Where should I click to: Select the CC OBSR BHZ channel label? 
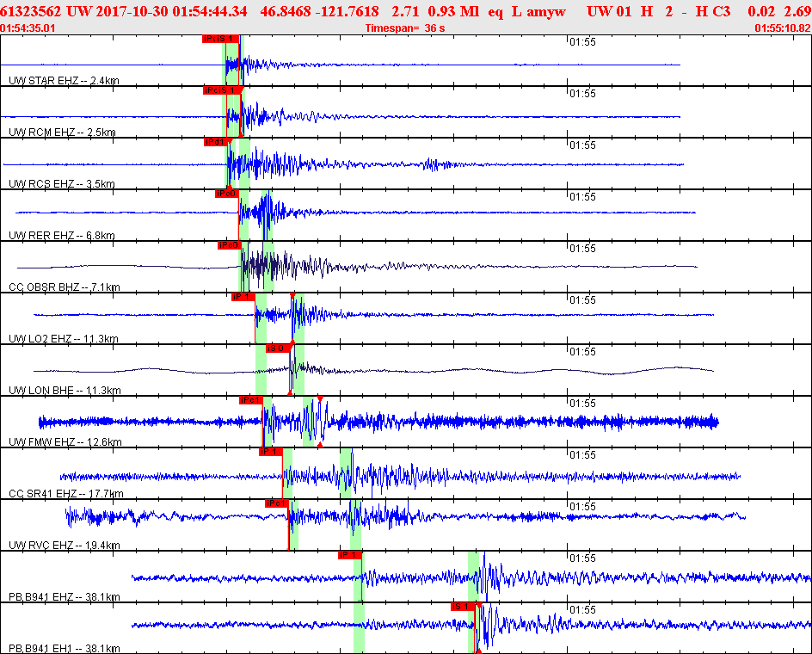[x=65, y=287]
